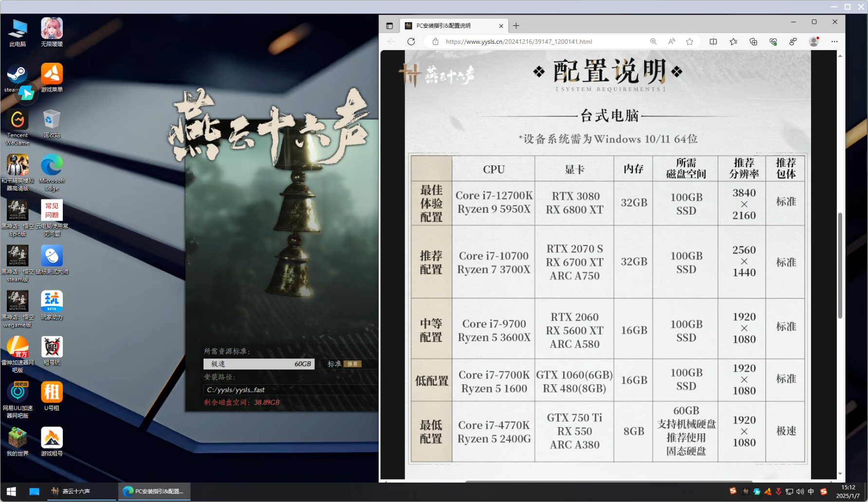View site information lock icon
Viewport: 868px width, 502px height.
pos(435,42)
